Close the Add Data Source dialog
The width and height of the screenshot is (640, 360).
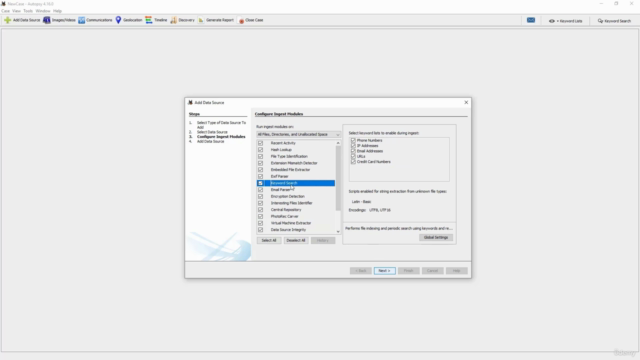click(x=466, y=102)
